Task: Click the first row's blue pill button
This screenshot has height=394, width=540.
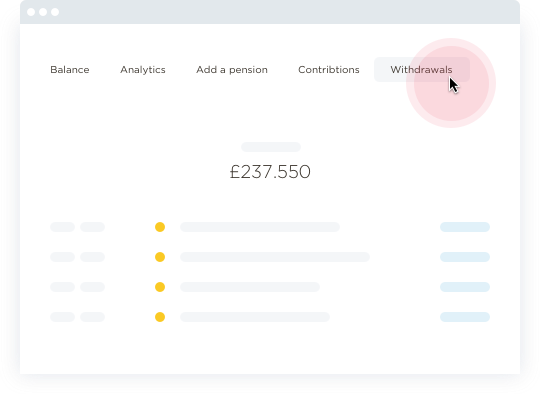Action: point(465,227)
